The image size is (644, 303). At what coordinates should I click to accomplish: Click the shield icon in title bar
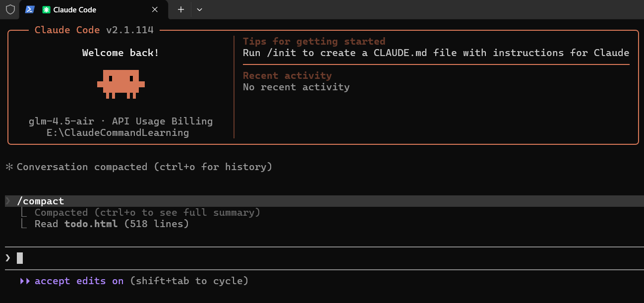click(x=10, y=9)
